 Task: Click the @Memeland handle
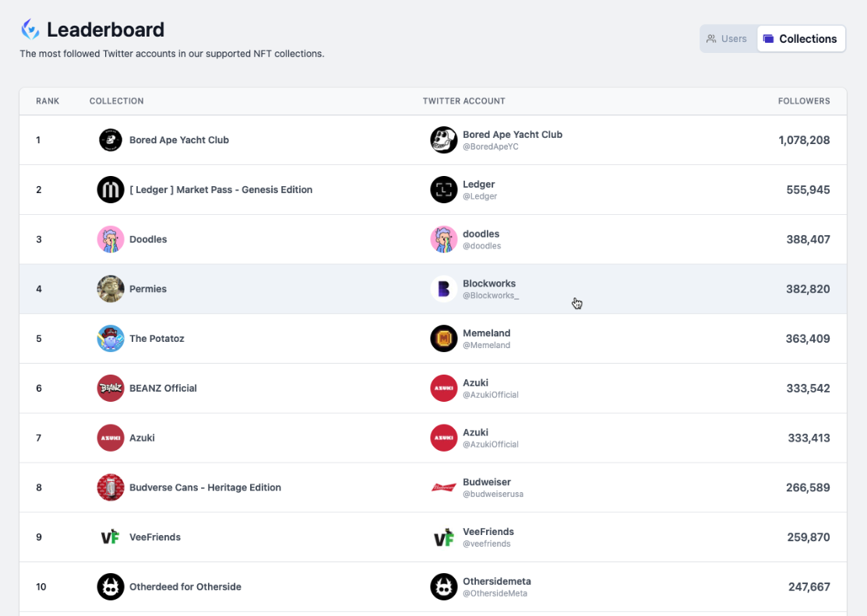click(x=487, y=345)
